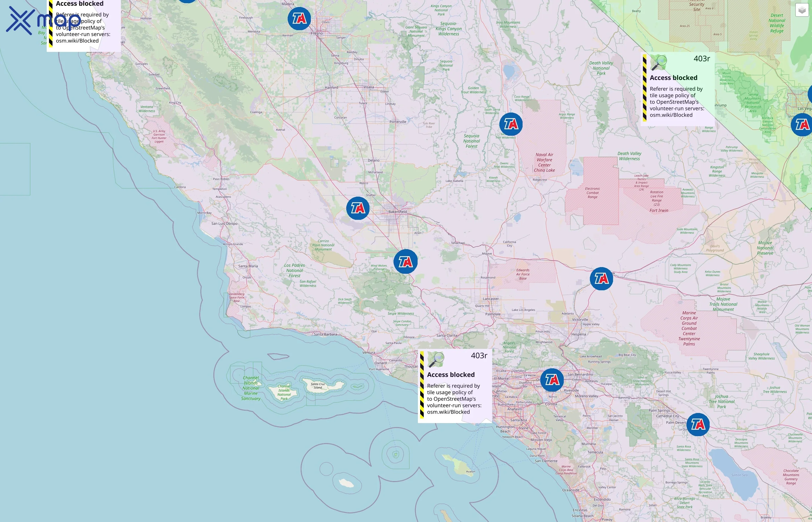Viewport: 812px width, 522px height.
Task: Open the TA marker near Wind Wolves Preserve
Action: pos(405,261)
